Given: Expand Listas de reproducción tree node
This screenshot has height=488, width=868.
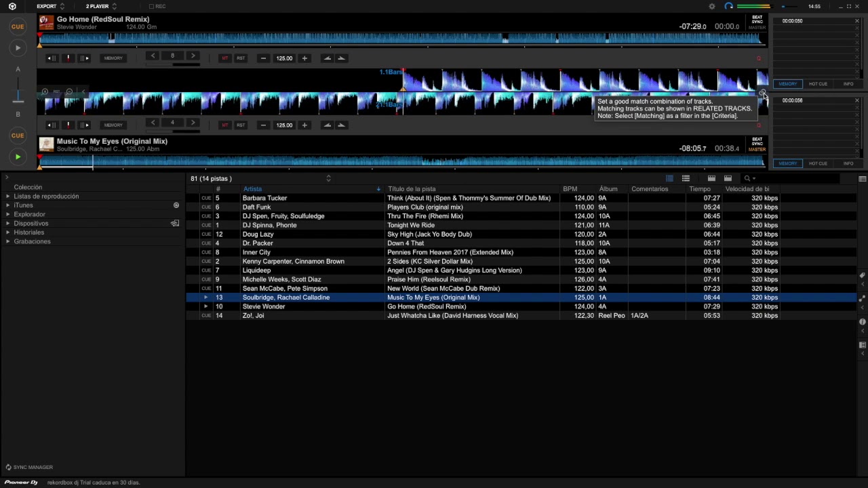Looking at the screenshot, I should [8, 197].
